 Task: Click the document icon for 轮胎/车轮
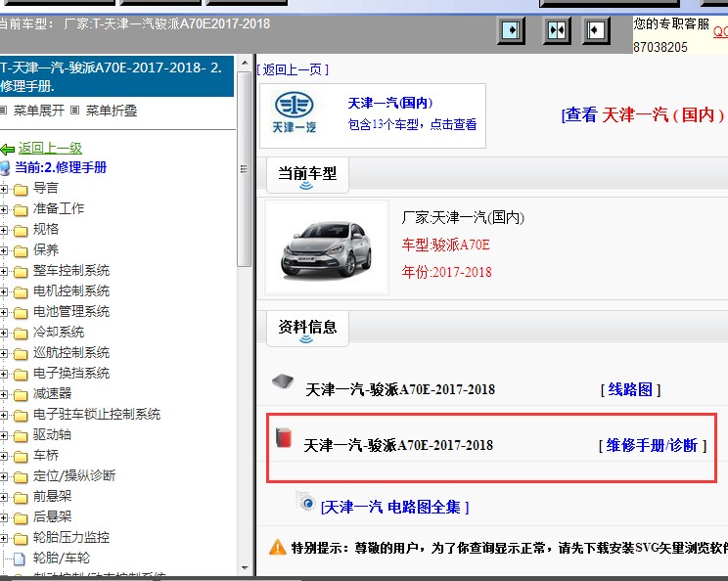point(20,559)
